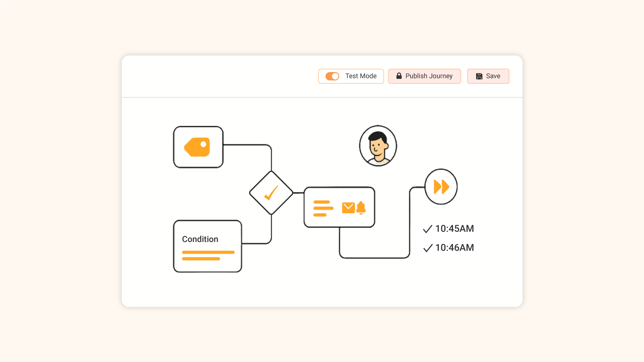The height and width of the screenshot is (362, 644).
Task: Click the diamond checkmark decision node
Action: [x=271, y=193]
